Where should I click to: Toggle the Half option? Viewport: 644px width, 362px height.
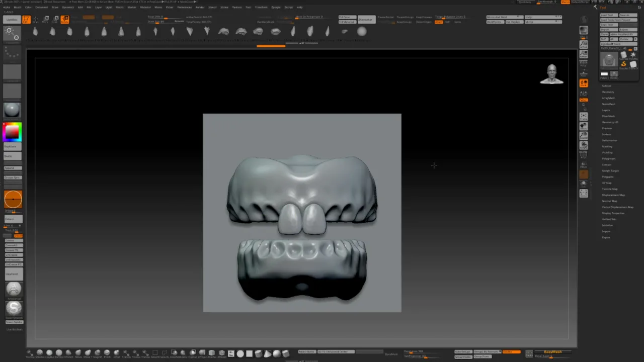pos(447,22)
